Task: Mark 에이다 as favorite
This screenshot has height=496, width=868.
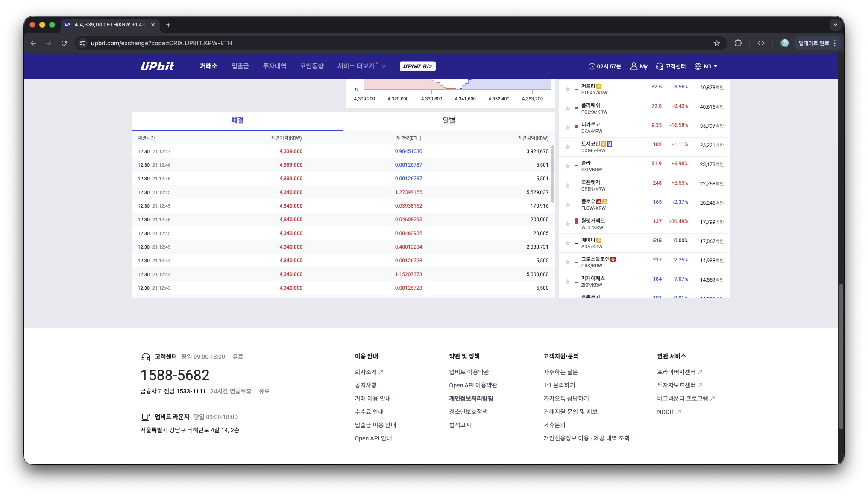Action: pyautogui.click(x=568, y=243)
